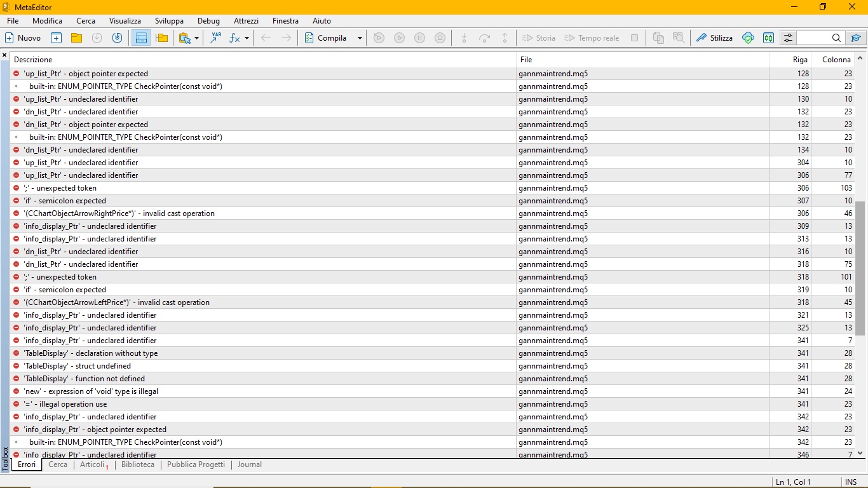Click the Save All download-arrow icon
Viewport: 868px width, 488px height.
click(117, 38)
